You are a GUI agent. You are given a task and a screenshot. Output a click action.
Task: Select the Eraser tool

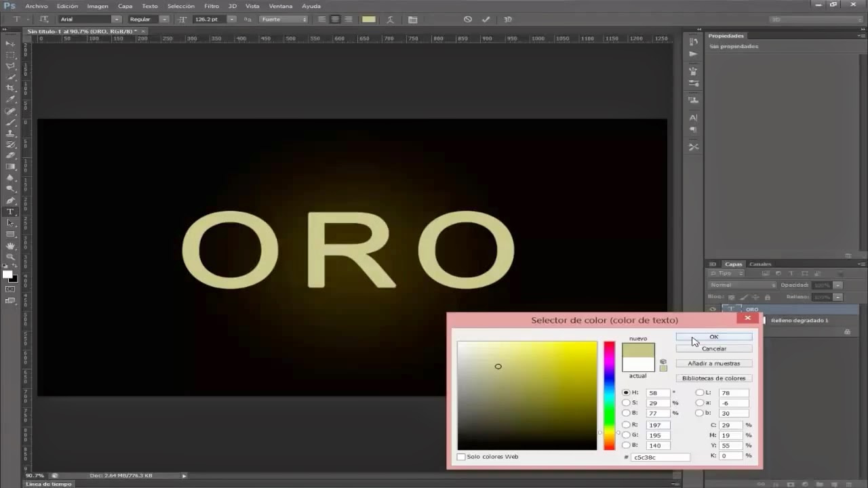pos(10,155)
